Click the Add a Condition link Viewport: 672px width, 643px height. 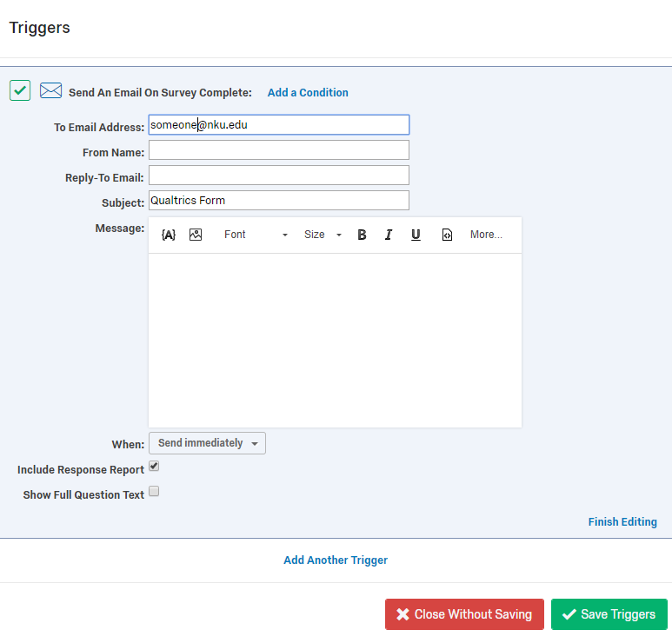tap(308, 93)
